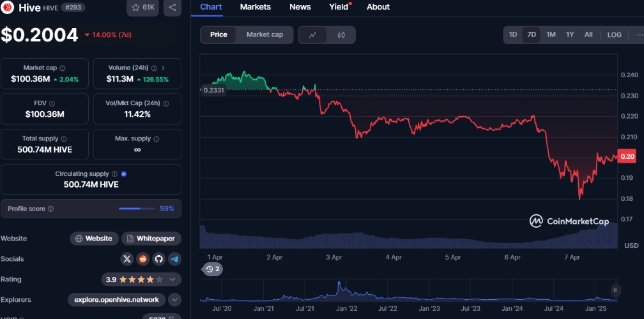Image resolution: width=644 pixels, height=319 pixels.
Task: Click Market cap info icon
Action: click(63, 68)
